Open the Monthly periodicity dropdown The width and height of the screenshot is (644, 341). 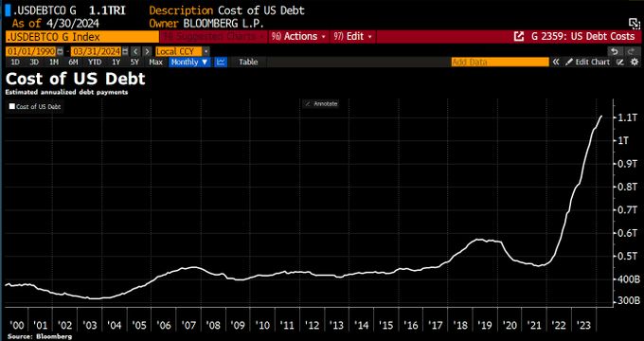(x=189, y=62)
